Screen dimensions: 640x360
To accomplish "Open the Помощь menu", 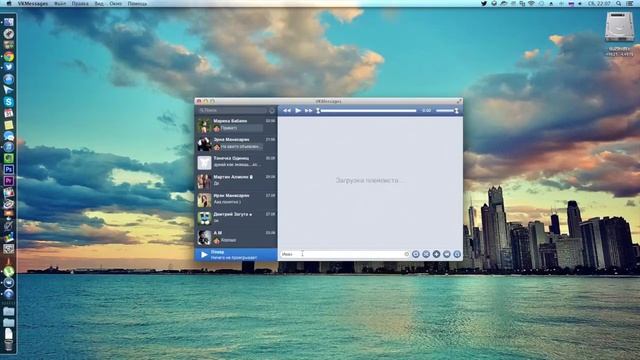I will 137,3.
